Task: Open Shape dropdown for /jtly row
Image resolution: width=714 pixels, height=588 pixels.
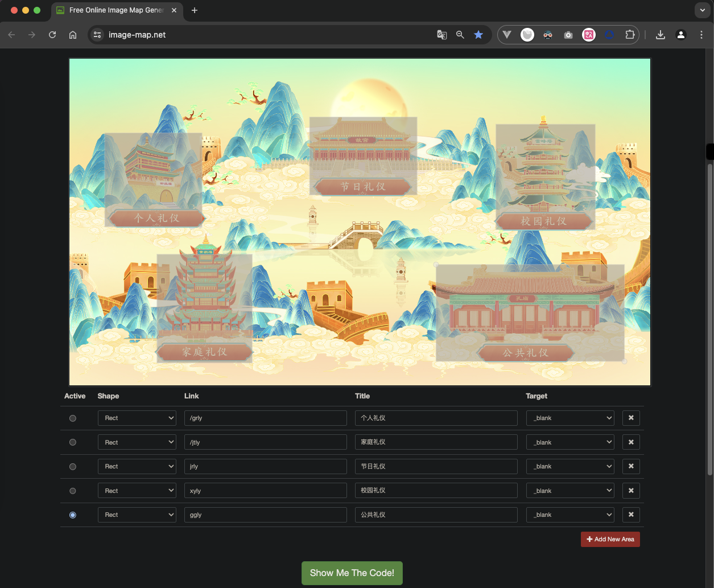Action: tap(137, 442)
